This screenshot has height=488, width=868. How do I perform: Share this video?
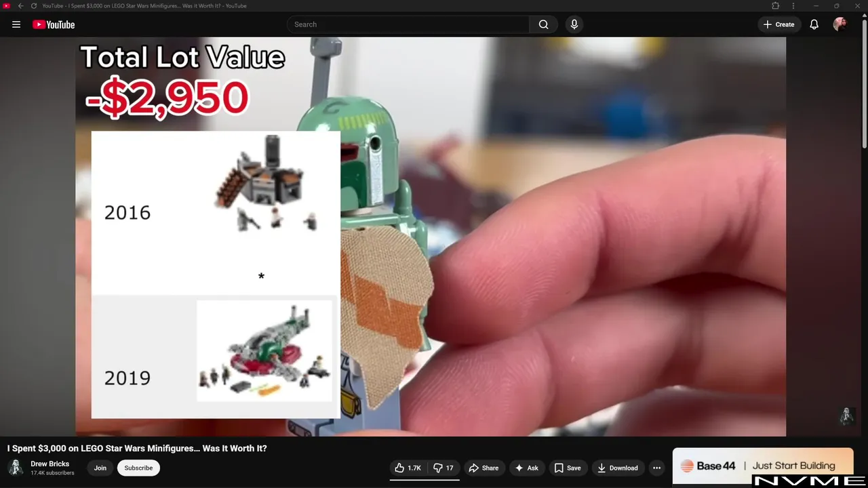coord(484,468)
